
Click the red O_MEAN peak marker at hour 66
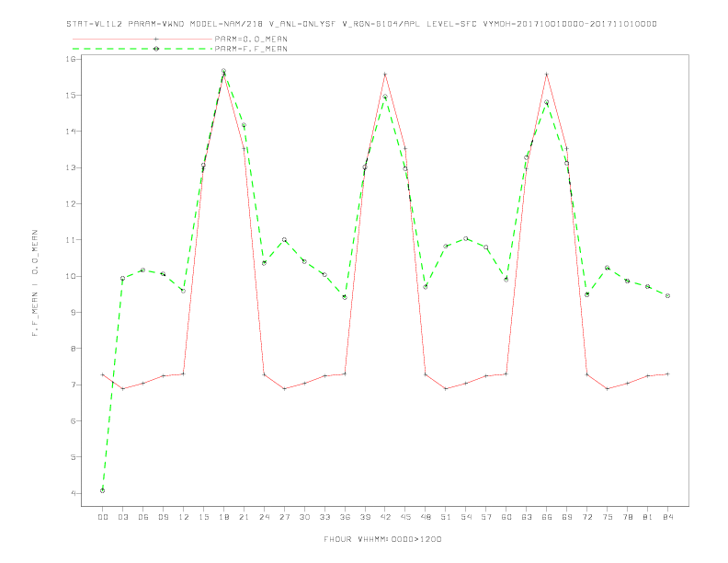pyautogui.click(x=547, y=75)
